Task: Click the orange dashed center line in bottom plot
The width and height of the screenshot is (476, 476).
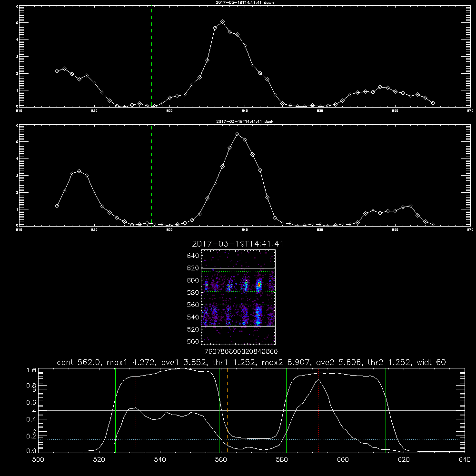Action: click(228, 410)
